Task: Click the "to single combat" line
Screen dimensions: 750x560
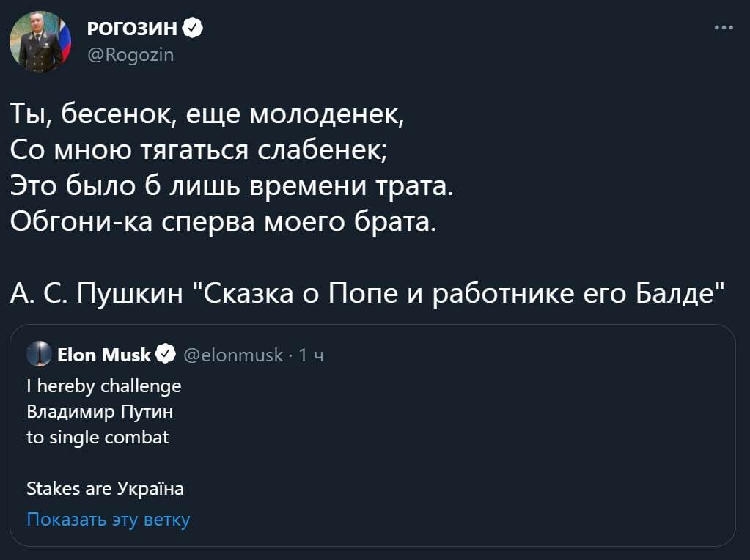Action: [x=98, y=438]
